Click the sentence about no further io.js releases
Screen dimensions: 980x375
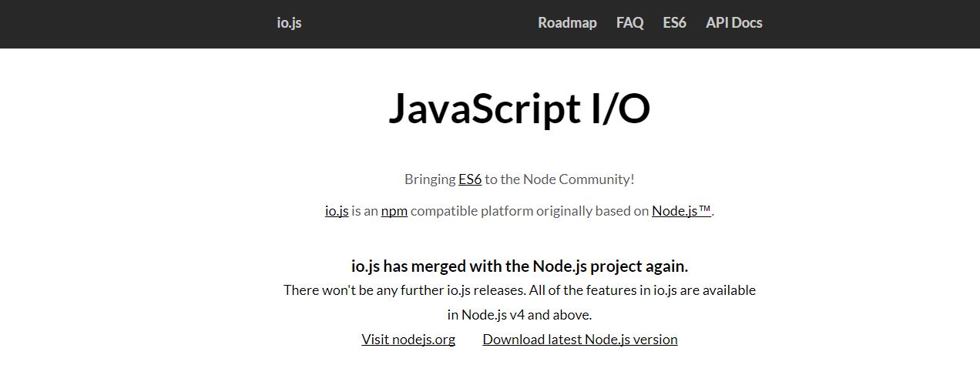[x=404, y=290]
